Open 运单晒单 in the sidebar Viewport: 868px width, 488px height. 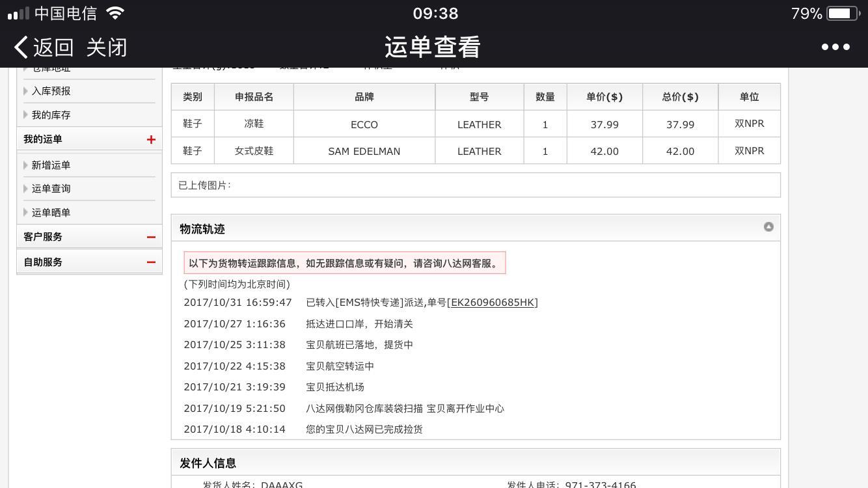[51, 213]
